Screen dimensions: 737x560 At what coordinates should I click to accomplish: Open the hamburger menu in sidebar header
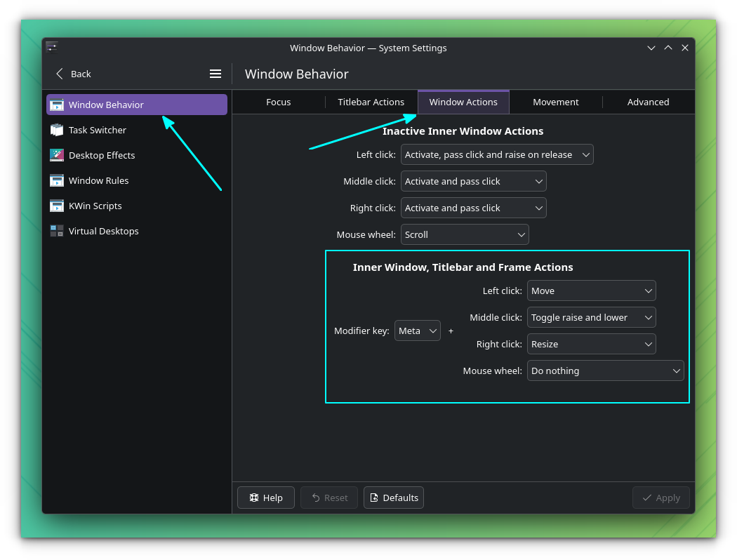click(x=215, y=74)
